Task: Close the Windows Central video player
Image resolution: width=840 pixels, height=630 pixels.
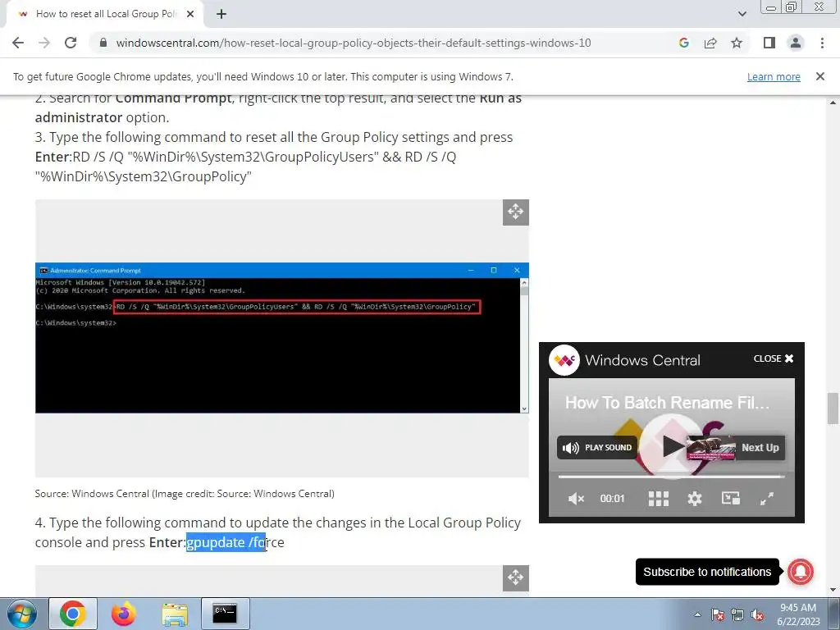Action: pyautogui.click(x=774, y=358)
